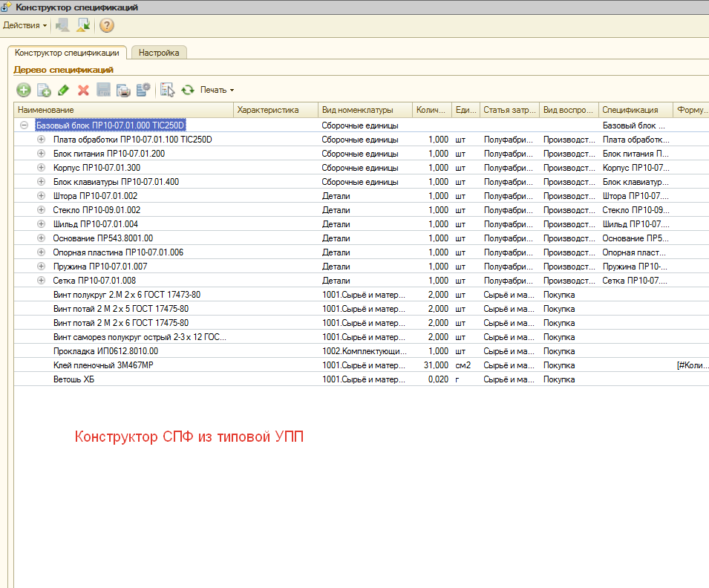Screen dimensions: 709x588
Task: Click the window title bar application icon
Action: (x=6, y=7)
